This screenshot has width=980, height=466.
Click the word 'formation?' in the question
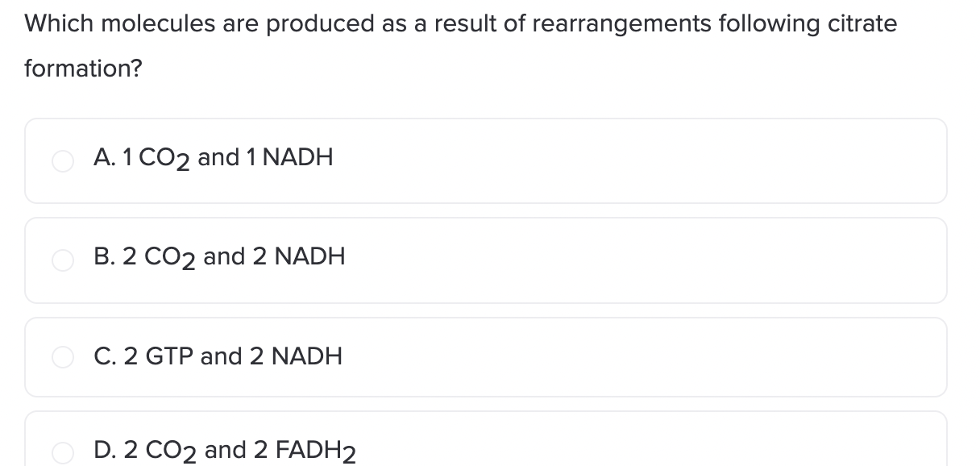84,69
